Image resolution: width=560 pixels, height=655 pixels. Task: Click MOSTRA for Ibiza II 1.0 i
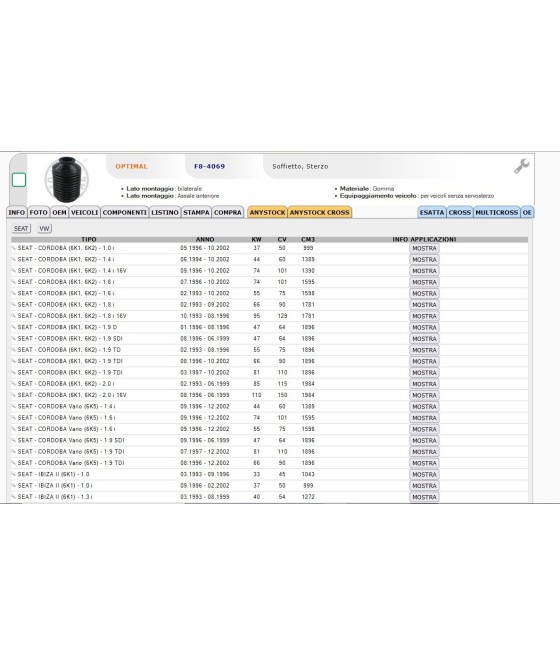[x=424, y=486]
